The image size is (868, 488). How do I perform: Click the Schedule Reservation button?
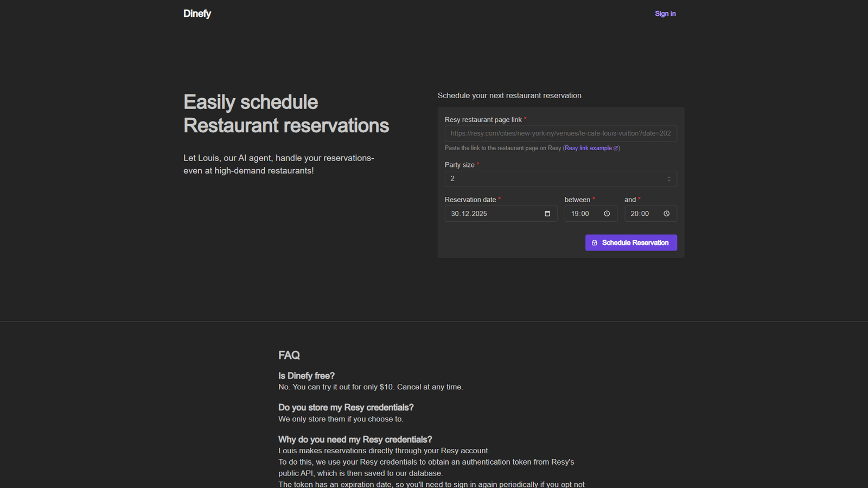coord(631,242)
